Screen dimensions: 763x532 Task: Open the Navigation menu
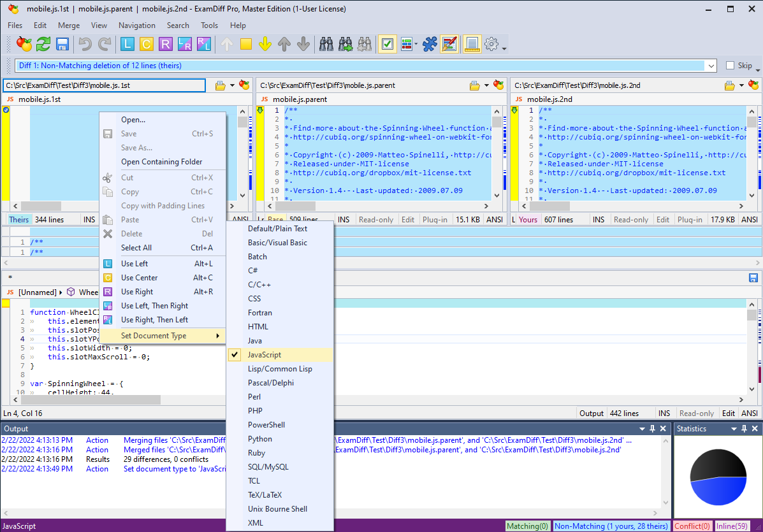[137, 25]
